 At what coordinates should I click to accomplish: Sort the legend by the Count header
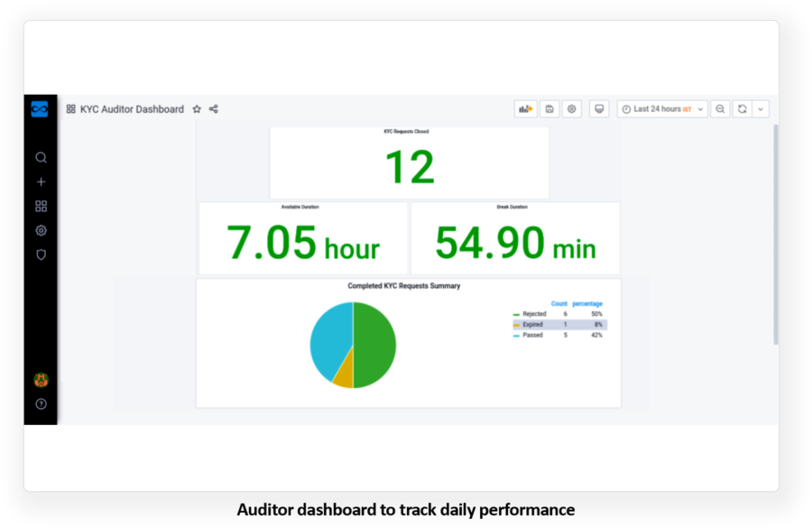pyautogui.click(x=558, y=303)
